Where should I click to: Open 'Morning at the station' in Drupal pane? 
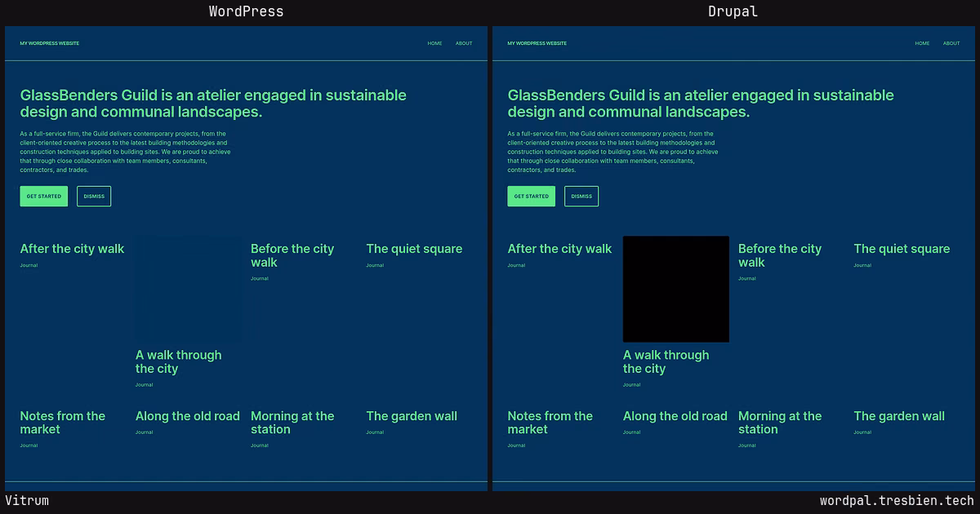[780, 423]
